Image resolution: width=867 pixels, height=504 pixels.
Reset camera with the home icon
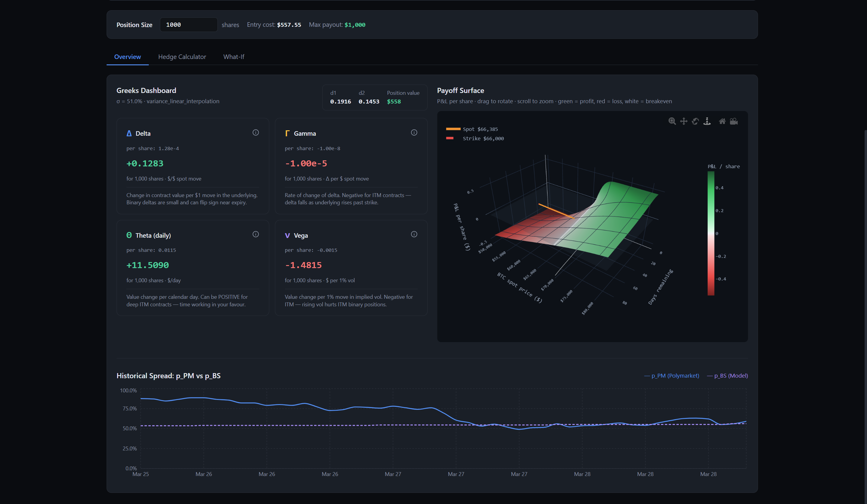tap(722, 121)
